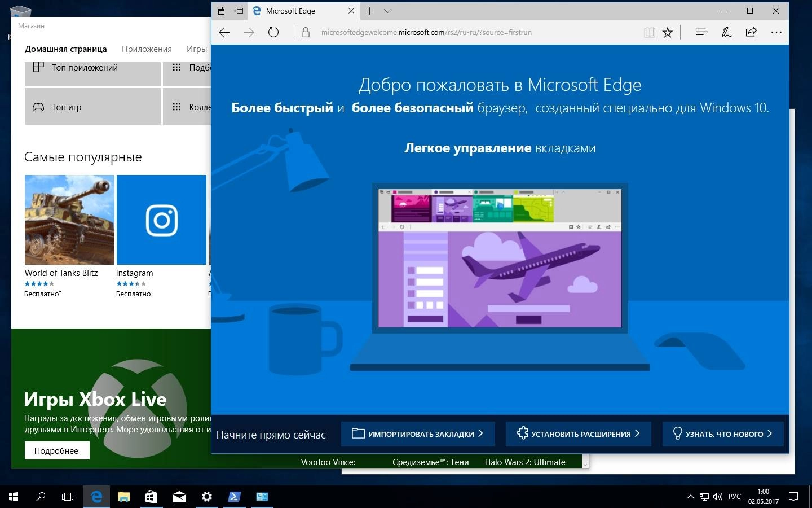Viewport: 812px width, 508px height.
Task: Go back in Edge
Action: click(x=224, y=32)
